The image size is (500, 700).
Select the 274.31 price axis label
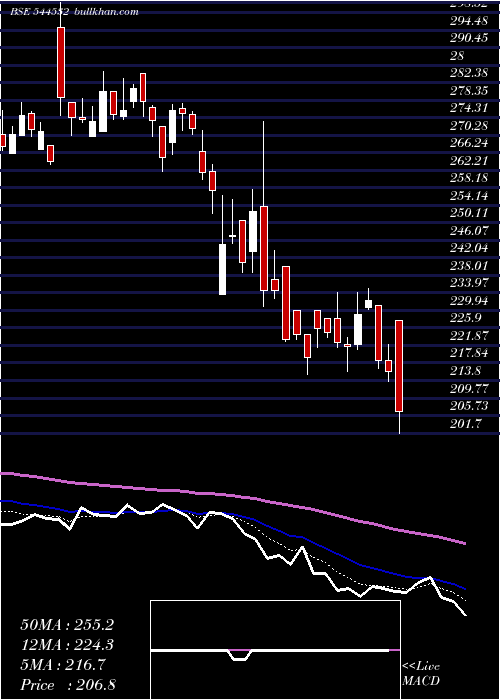469,108
